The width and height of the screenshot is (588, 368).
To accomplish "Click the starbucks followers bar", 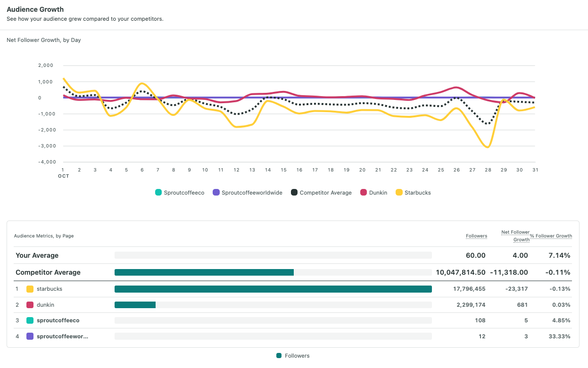I will [x=273, y=289].
